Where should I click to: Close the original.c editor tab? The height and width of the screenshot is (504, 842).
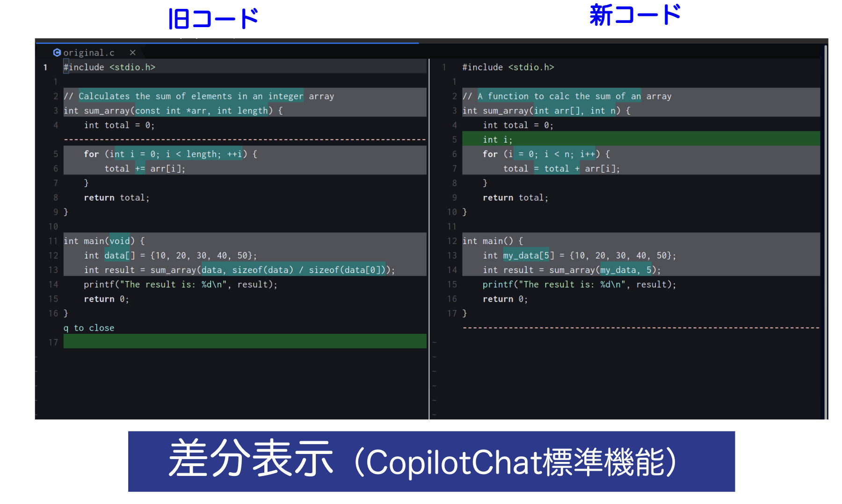[x=132, y=52]
